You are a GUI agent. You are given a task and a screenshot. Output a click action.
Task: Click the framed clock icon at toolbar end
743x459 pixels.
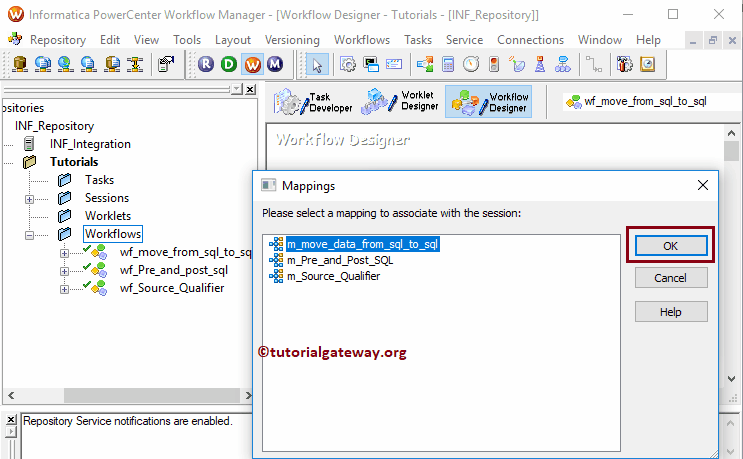648,63
